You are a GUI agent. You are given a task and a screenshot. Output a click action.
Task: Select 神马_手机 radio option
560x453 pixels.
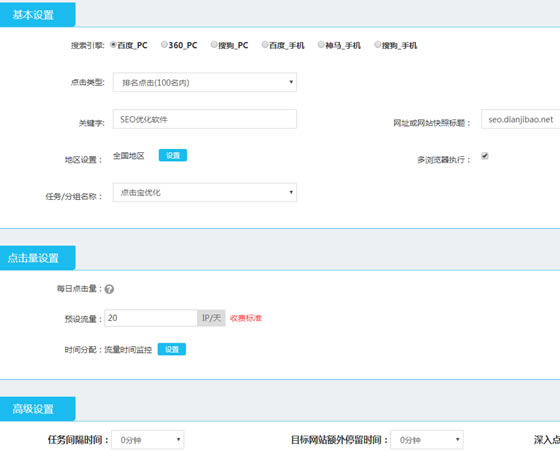point(321,44)
